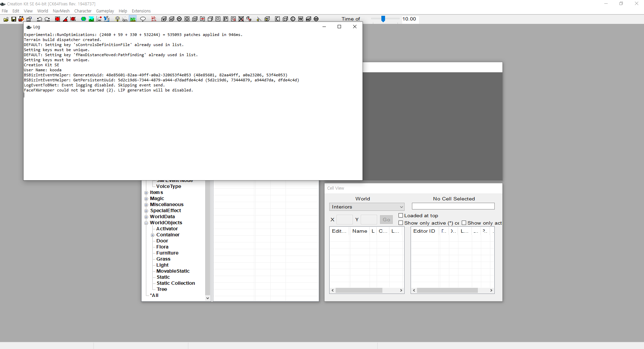The height and width of the screenshot is (349, 644).
Task: Click the Go button in Cell View
Action: (386, 220)
